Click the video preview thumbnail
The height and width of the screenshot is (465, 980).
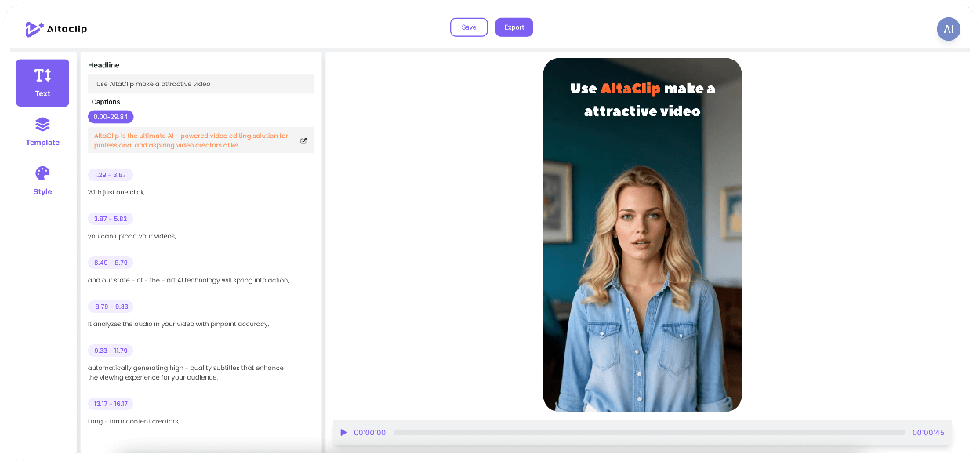click(x=642, y=235)
